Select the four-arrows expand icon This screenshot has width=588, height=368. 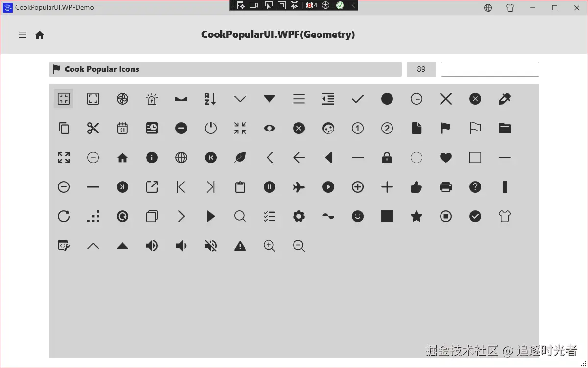(x=64, y=158)
